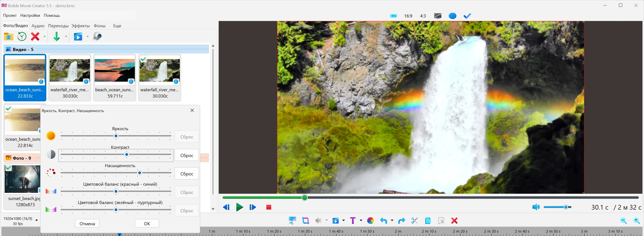
Task: Click the monitor fullscreen preview icon
Action: click(x=438, y=16)
